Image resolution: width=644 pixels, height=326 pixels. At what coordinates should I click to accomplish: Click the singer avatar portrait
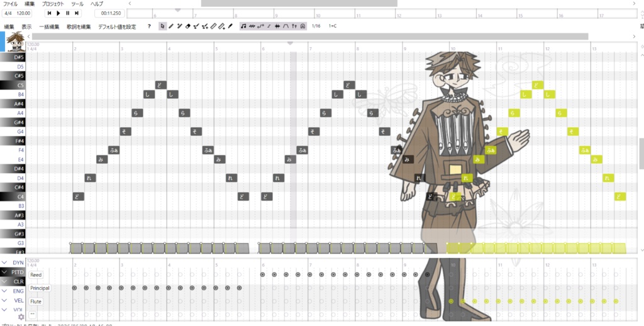click(x=16, y=41)
